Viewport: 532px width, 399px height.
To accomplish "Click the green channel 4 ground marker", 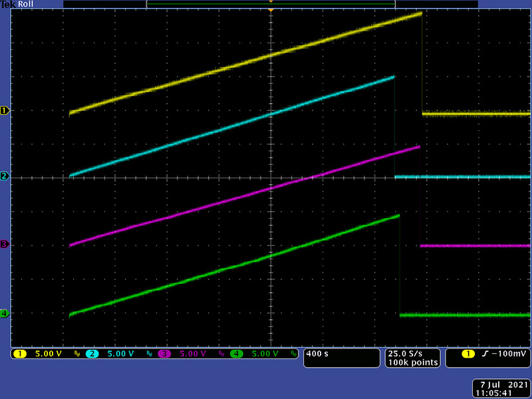I will pyautogui.click(x=5, y=313).
